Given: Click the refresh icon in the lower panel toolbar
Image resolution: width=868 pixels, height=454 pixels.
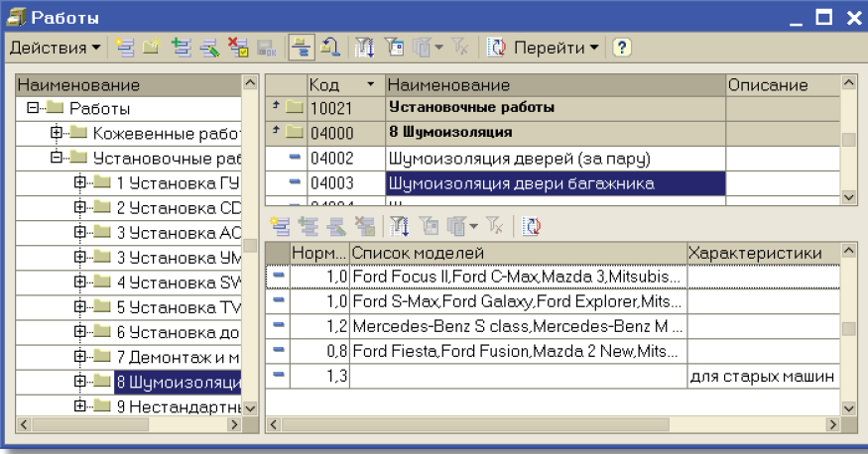Looking at the screenshot, I should tap(531, 225).
